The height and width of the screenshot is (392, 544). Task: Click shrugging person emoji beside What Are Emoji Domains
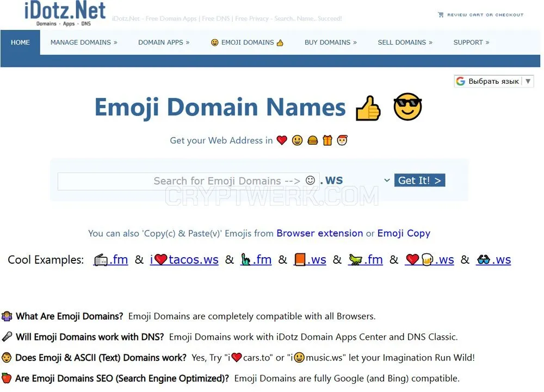tap(7, 316)
